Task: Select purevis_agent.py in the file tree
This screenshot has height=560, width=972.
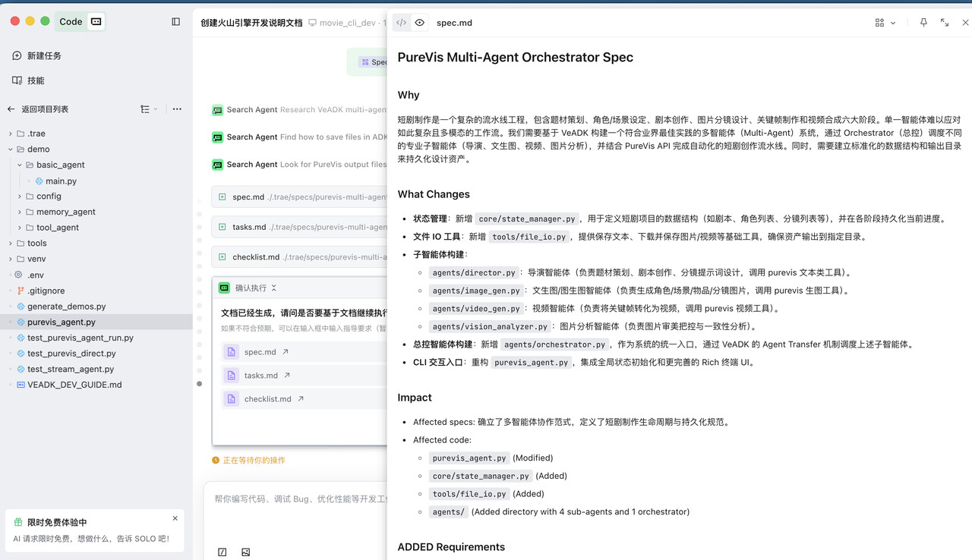Action: pos(61,322)
